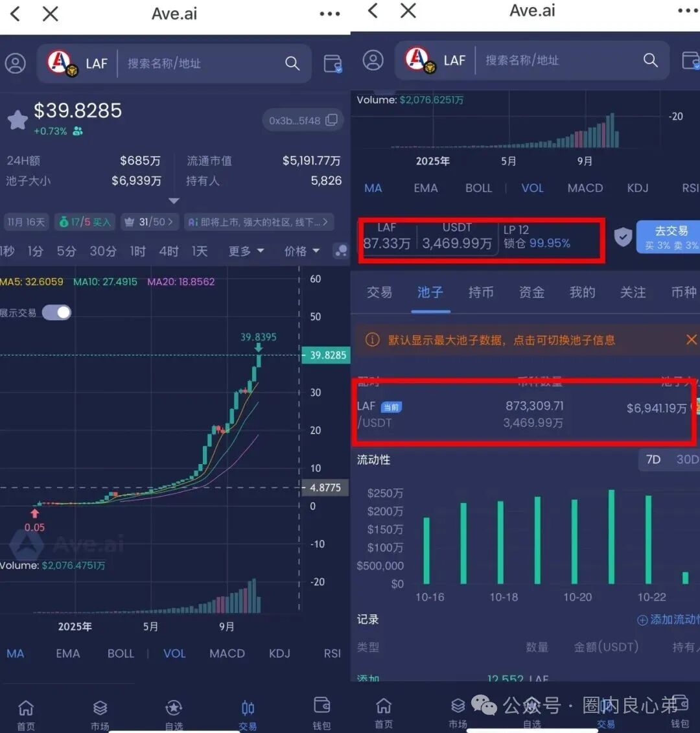Select the VOL indicator below the chart
700x733 pixels.
[174, 653]
